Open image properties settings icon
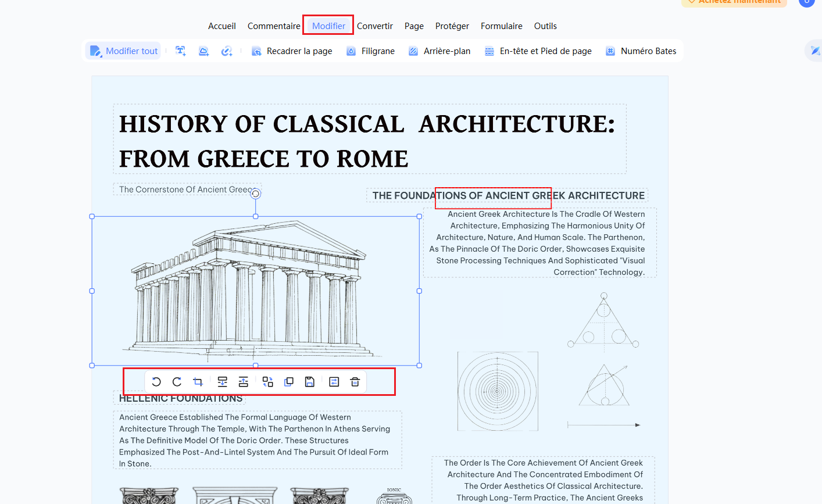Viewport: 822px width, 504px height. pos(334,382)
